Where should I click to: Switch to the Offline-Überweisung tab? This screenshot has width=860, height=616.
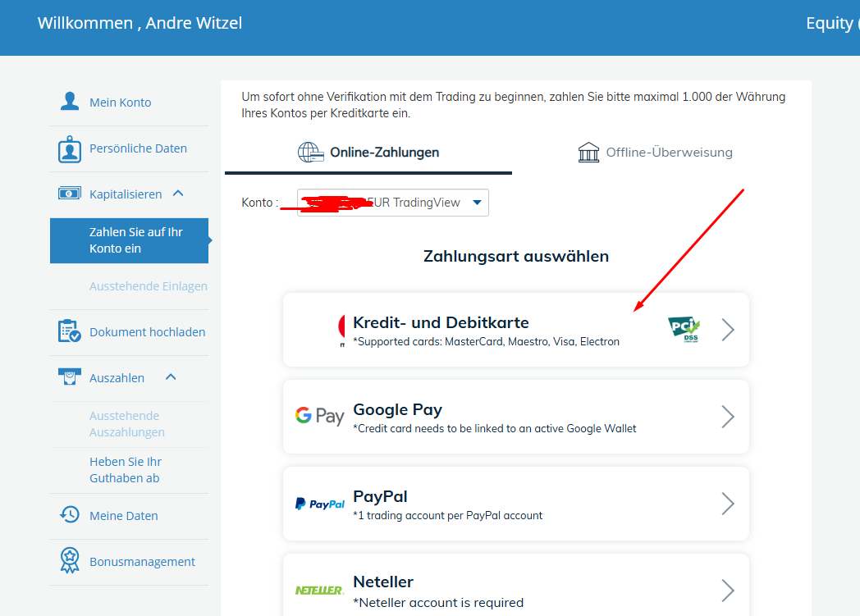[655, 152]
